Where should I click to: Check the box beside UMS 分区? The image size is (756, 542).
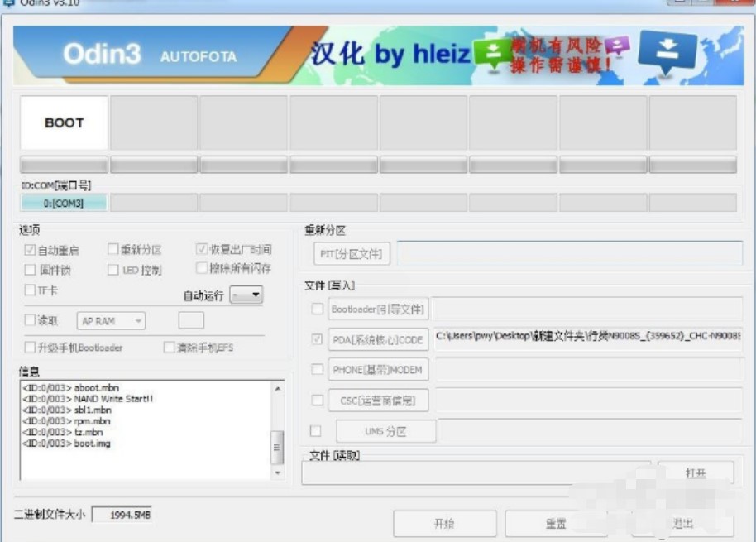pyautogui.click(x=315, y=430)
